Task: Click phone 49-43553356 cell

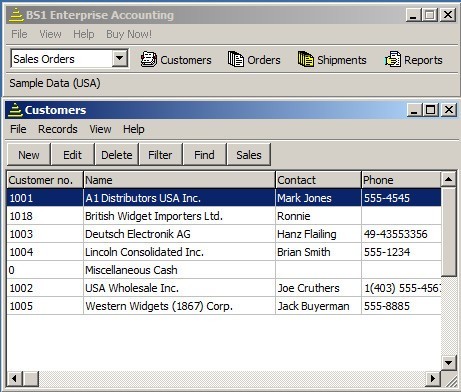Action: [401, 234]
